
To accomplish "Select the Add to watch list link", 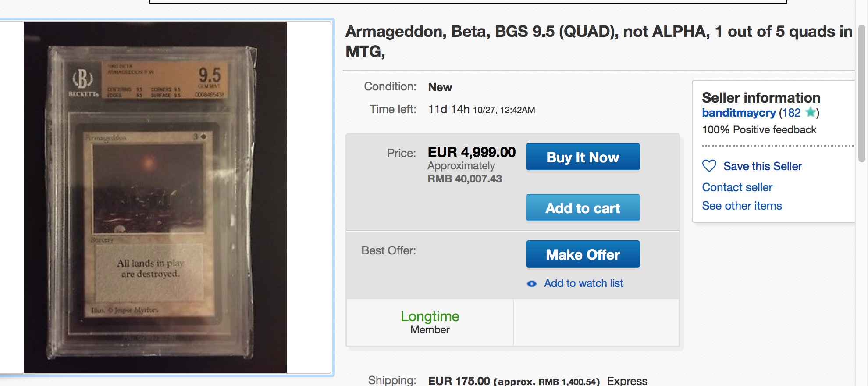I will (x=583, y=283).
